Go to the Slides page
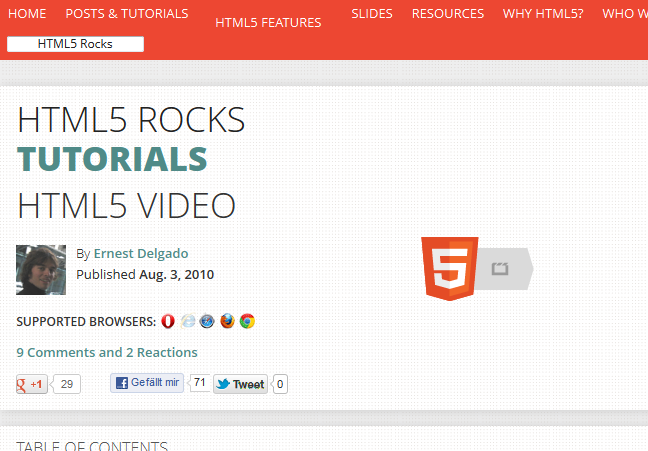The width and height of the screenshot is (648, 451). click(372, 14)
